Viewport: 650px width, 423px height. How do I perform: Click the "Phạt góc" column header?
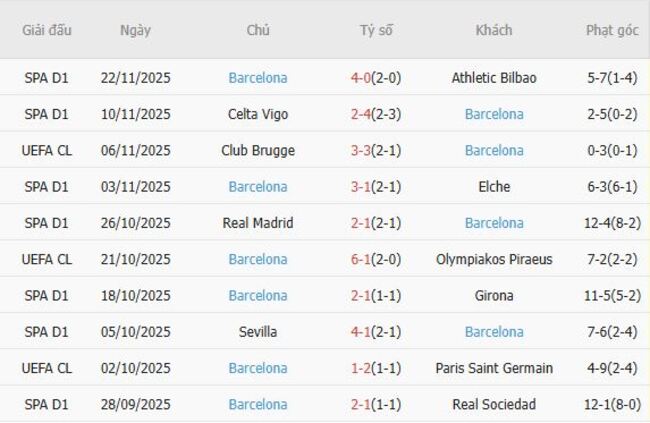(611, 30)
